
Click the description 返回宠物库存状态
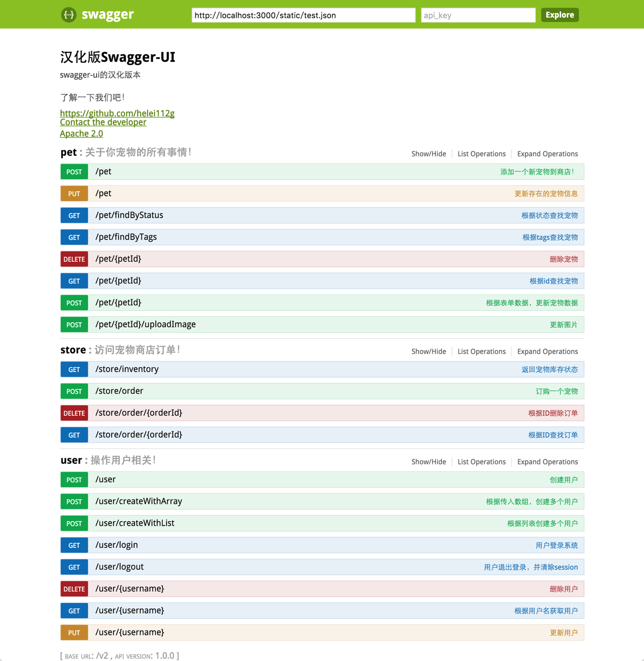[550, 369]
